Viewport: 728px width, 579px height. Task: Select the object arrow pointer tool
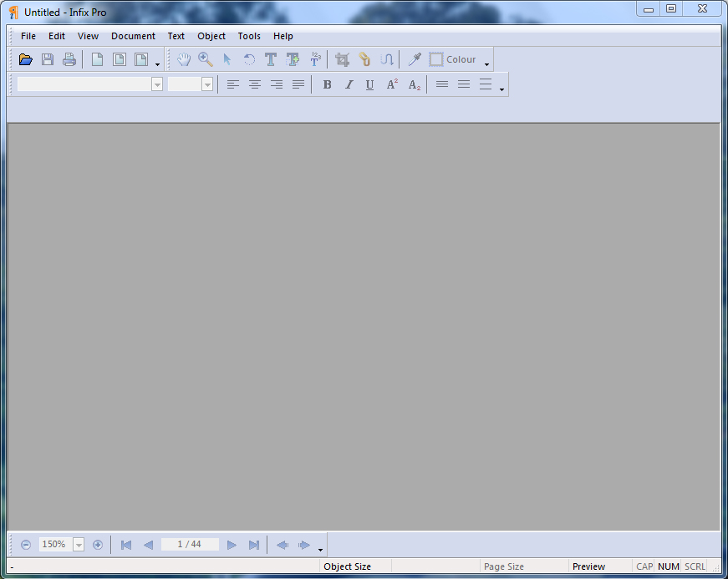click(227, 59)
